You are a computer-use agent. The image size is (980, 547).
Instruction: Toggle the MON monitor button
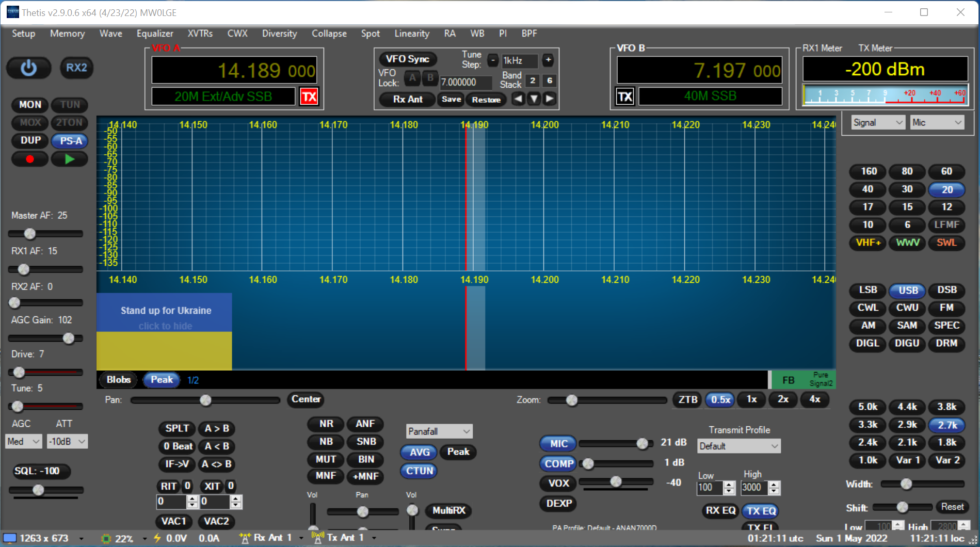click(x=30, y=105)
